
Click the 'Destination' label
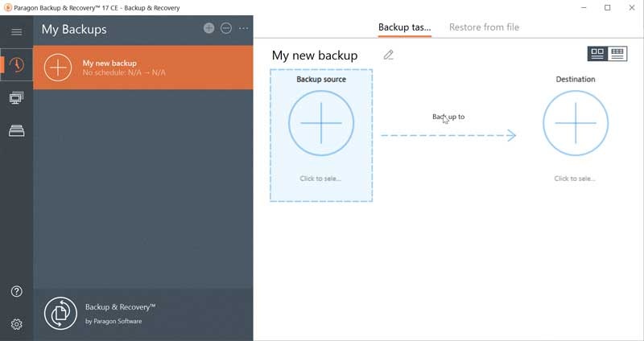576,79
